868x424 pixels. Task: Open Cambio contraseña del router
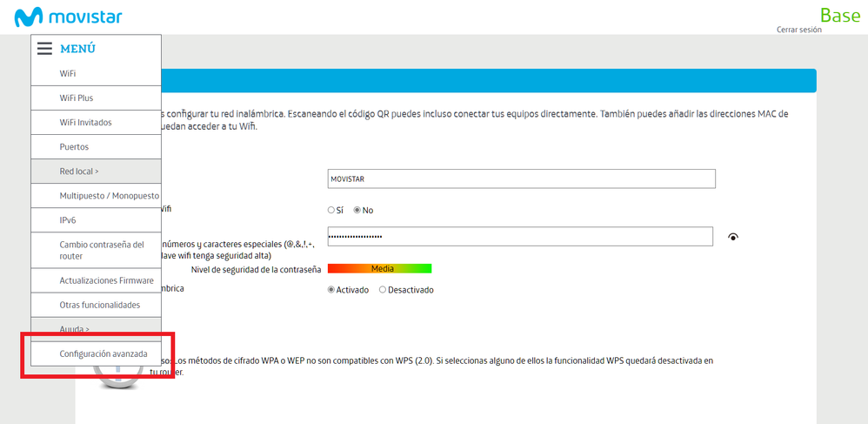[101, 250]
